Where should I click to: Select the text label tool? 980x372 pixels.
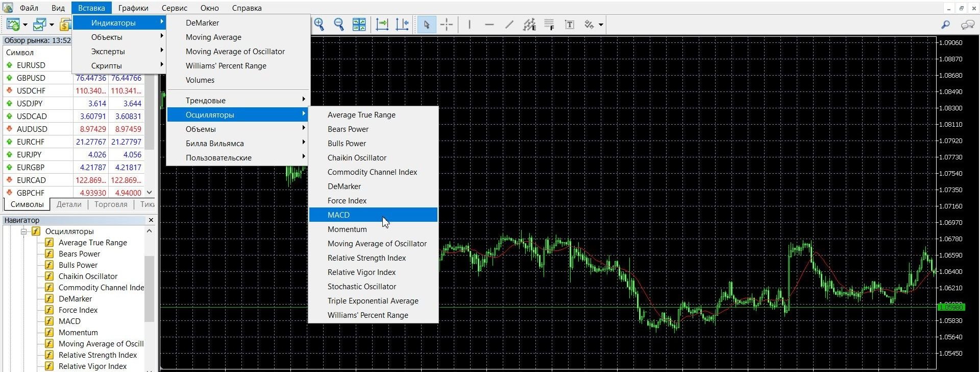pyautogui.click(x=570, y=25)
